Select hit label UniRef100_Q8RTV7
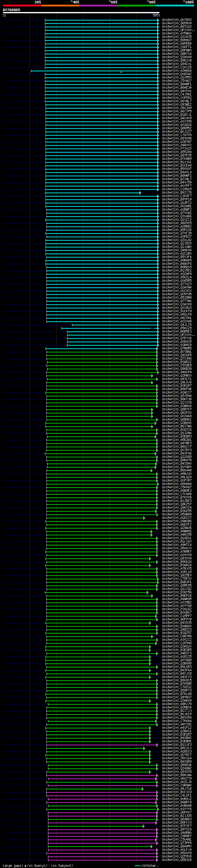 pyautogui.click(x=177, y=410)
